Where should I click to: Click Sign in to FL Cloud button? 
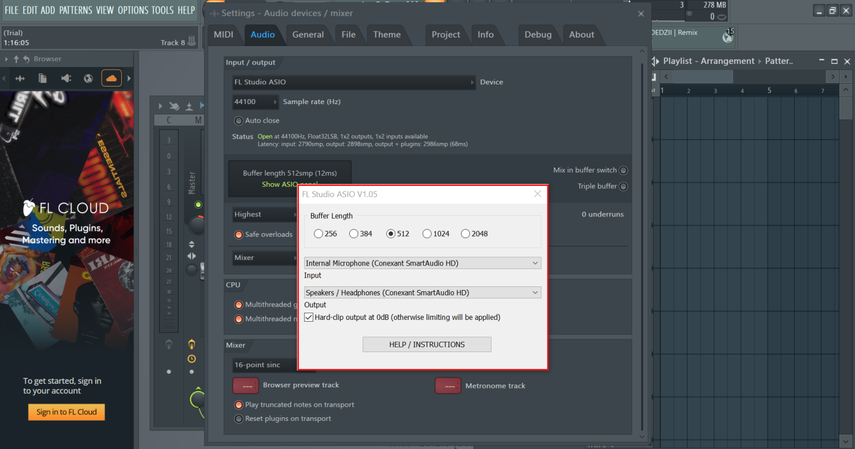click(67, 412)
